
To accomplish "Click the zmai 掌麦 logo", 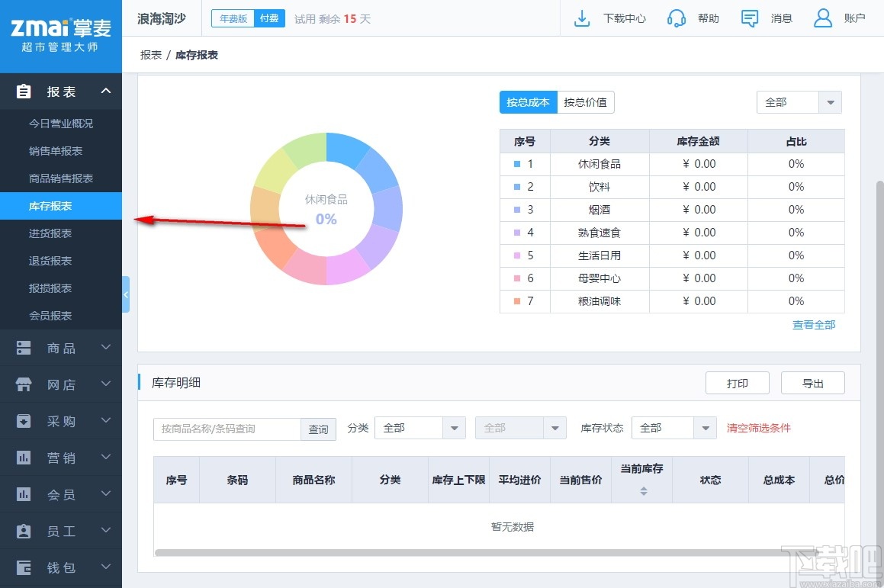I will (x=61, y=34).
